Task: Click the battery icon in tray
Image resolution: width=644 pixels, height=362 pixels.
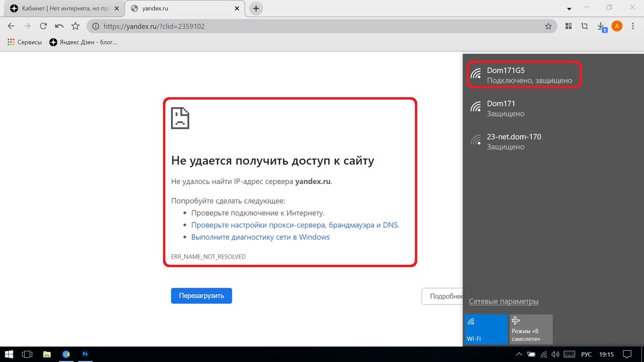Action: tap(531, 354)
